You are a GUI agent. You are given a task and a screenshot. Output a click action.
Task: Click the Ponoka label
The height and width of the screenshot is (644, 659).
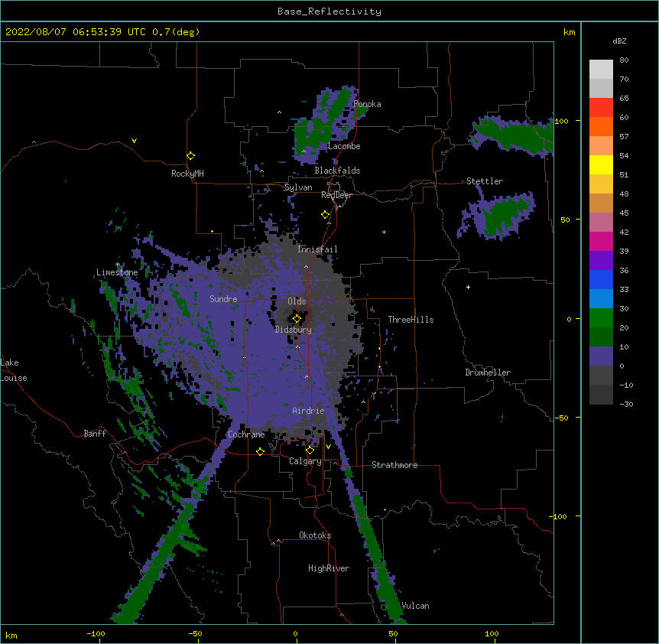click(367, 104)
